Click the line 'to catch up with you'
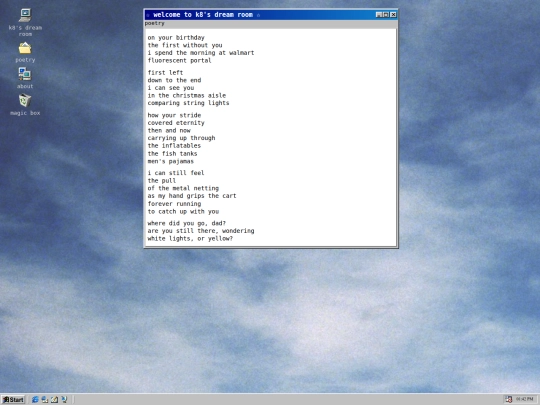This screenshot has height=405, width=540. [183, 211]
